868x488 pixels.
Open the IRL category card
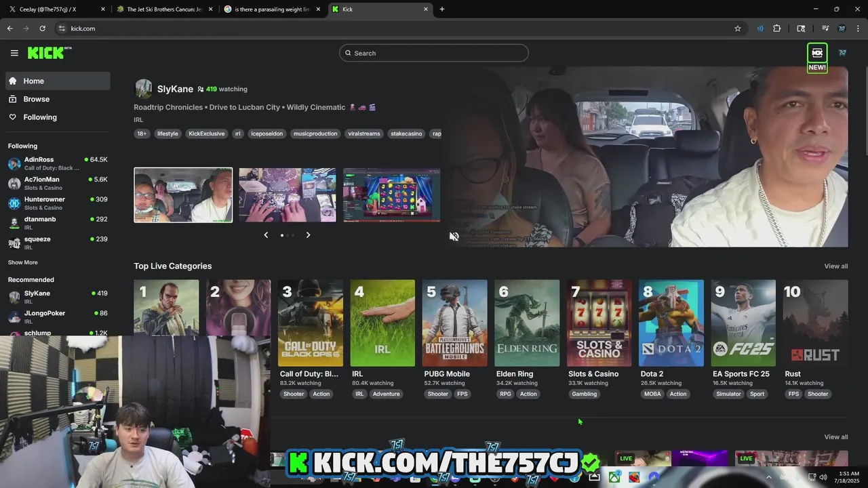(382, 323)
